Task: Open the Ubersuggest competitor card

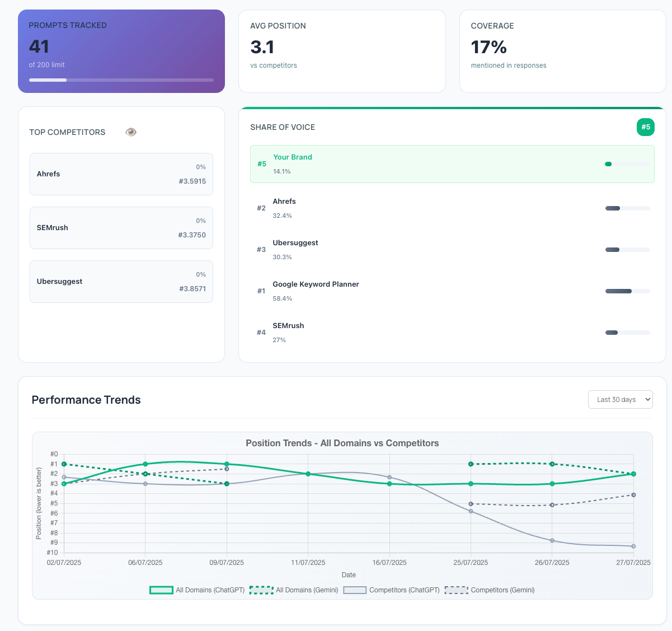Action: click(121, 282)
